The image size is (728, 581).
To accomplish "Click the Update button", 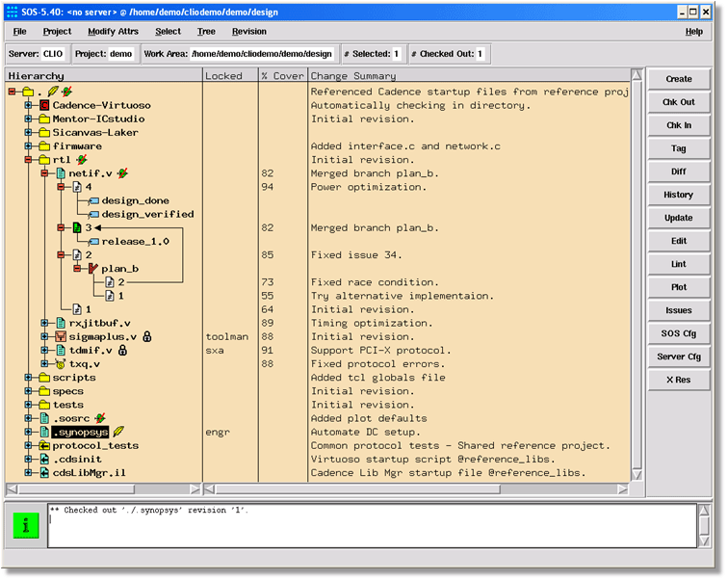I will [679, 218].
